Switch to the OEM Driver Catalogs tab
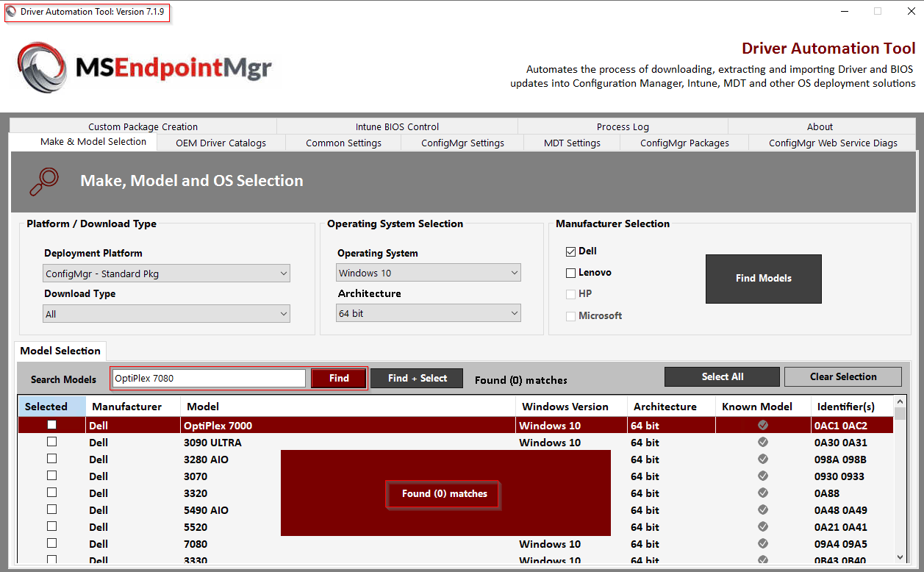This screenshot has width=924, height=572. point(221,143)
